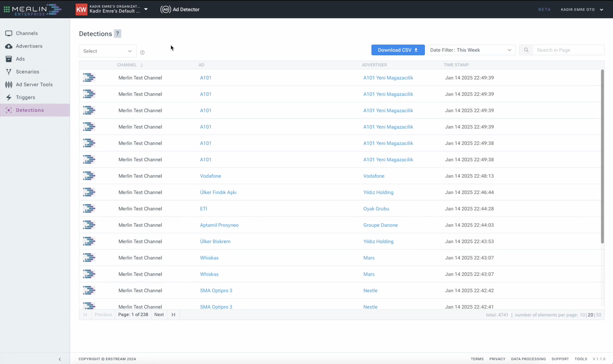Go to the Next page
Viewport: 613px width, 364px height.
pos(159,314)
